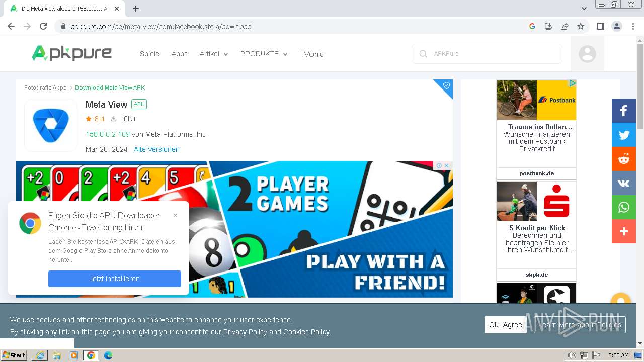The image size is (644, 362).
Task: Open the Chrome three-dot menu
Action: point(633,27)
